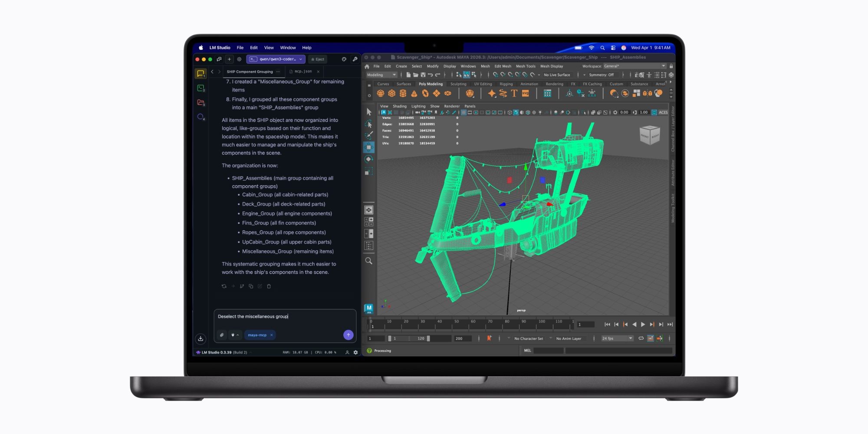Screen dimensions: 868x434
Task: Expand the No Character Set dropdown
Action: pos(528,339)
